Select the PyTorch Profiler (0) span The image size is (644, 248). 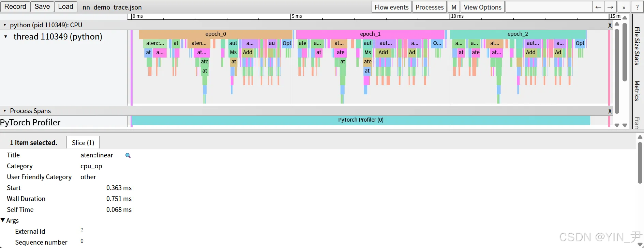361,120
